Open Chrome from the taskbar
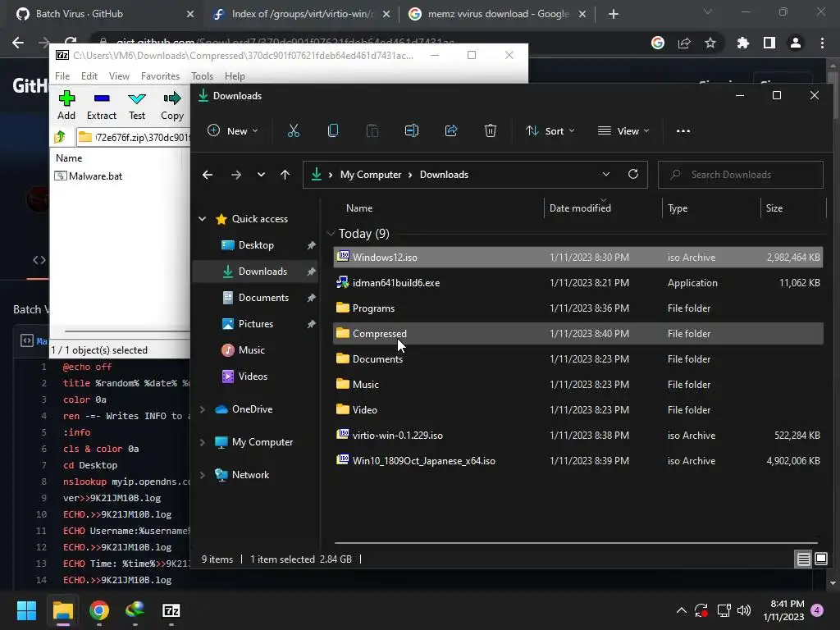Image resolution: width=840 pixels, height=630 pixels. (x=99, y=610)
